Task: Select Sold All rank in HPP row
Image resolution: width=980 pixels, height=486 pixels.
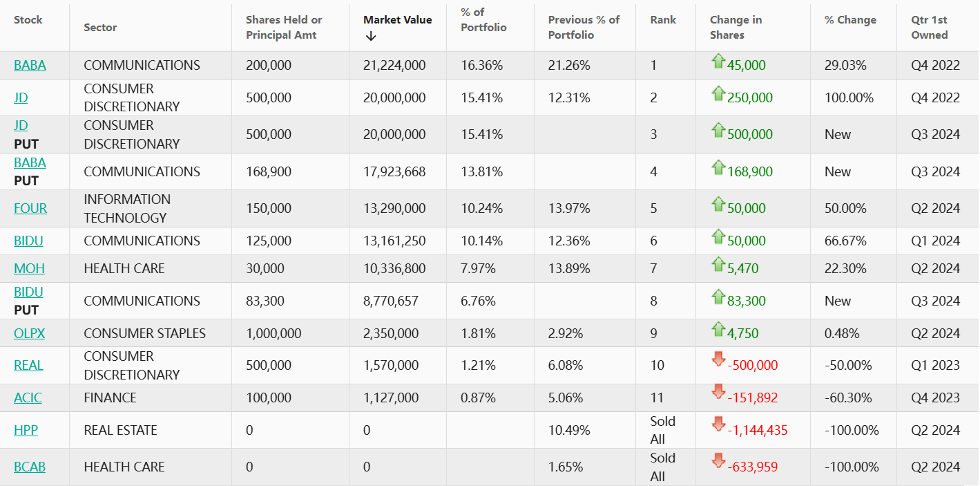Action: coord(663,430)
